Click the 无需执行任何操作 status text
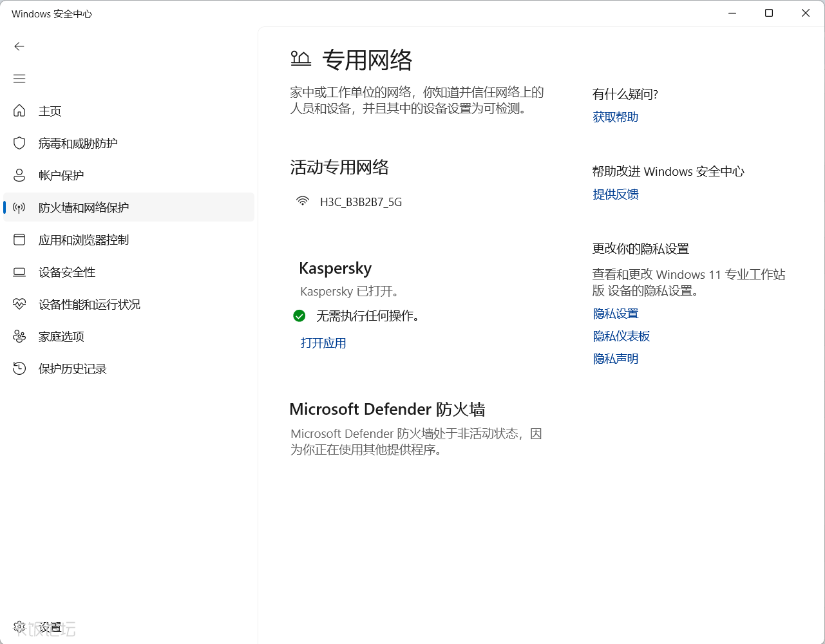Image resolution: width=825 pixels, height=644 pixels. 368,316
